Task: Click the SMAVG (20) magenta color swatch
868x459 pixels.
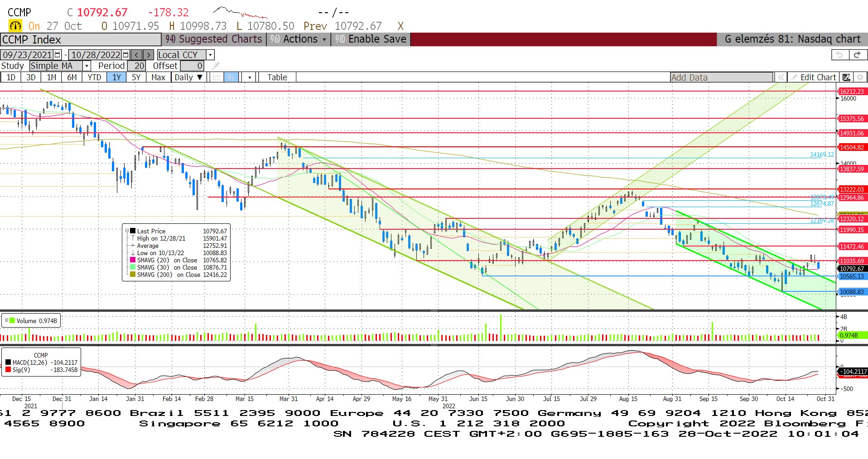Action: click(x=133, y=260)
